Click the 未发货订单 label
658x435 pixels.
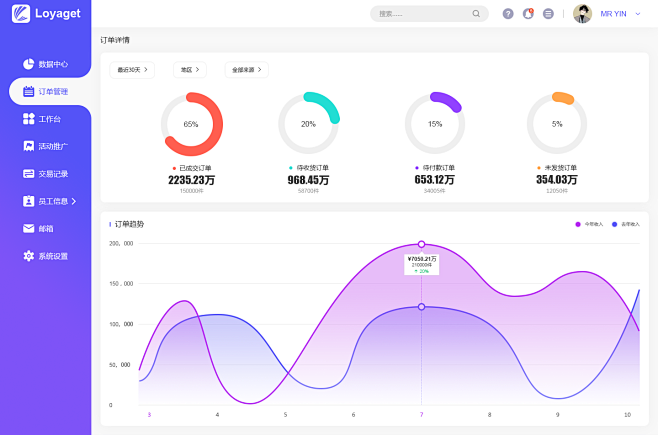(x=561, y=168)
